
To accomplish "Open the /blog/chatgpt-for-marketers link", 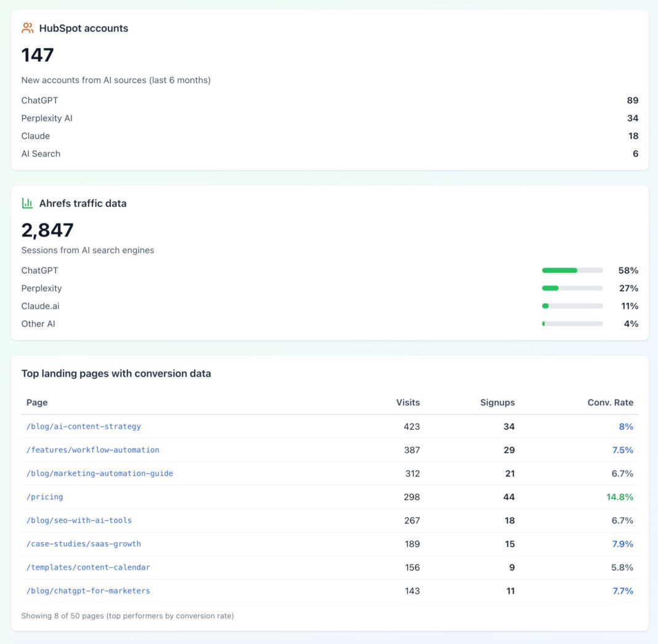I will pyautogui.click(x=89, y=590).
